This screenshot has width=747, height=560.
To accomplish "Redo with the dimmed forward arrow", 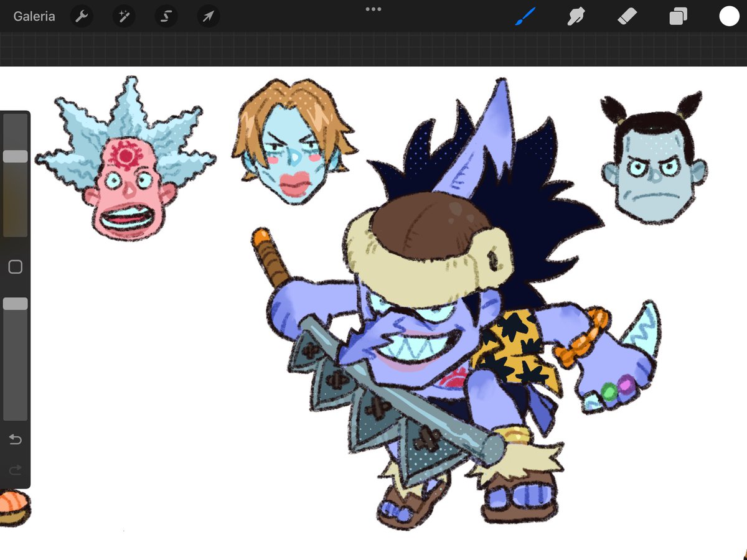I will (15, 470).
